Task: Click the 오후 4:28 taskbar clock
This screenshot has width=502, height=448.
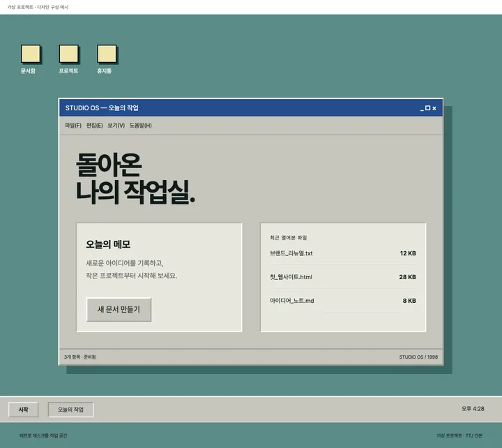Action: click(473, 409)
